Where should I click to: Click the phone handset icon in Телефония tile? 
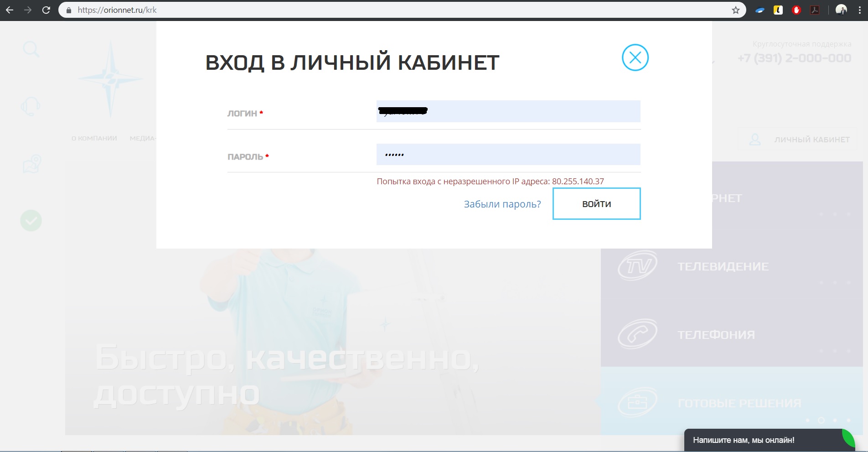pyautogui.click(x=637, y=333)
